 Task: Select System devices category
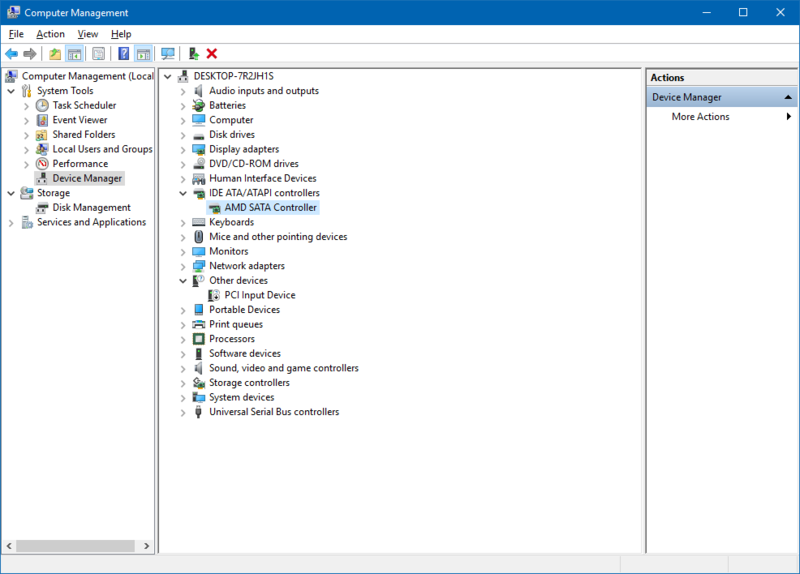tap(241, 397)
